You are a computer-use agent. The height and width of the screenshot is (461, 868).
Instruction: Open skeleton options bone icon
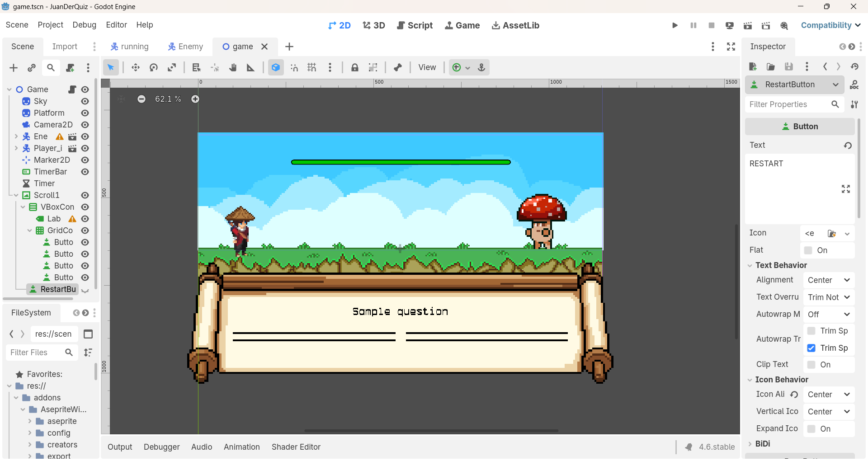[x=398, y=67]
